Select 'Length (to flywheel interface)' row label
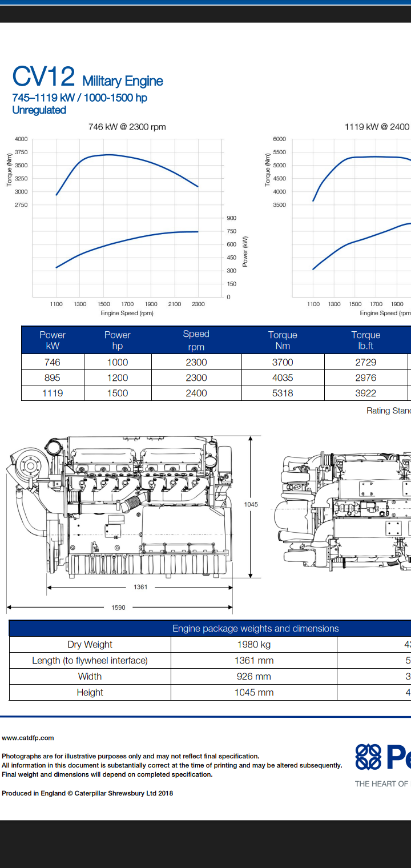This screenshot has height=868, width=411. click(90, 661)
